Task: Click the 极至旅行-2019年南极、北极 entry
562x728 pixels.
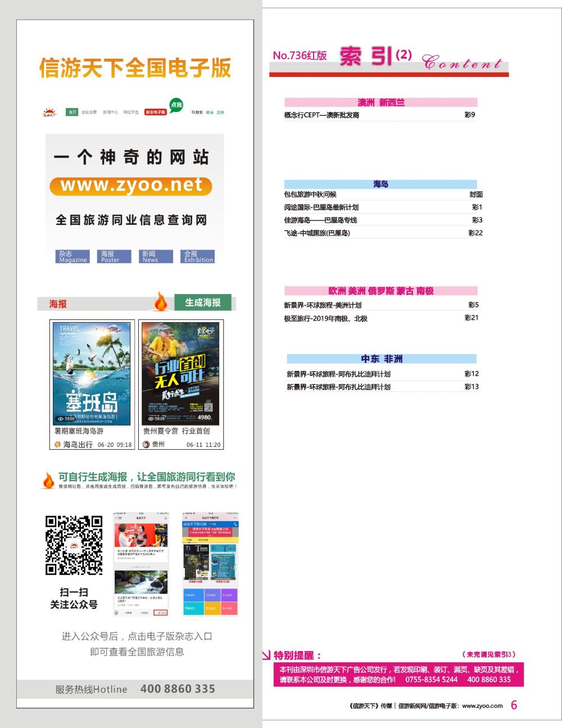Action: 325,319
